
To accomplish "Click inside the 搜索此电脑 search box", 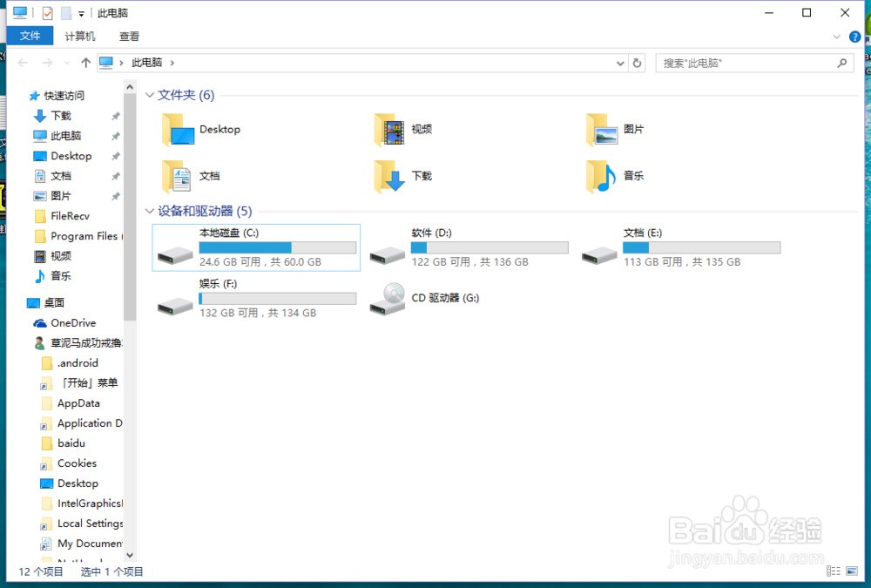I will coord(749,63).
